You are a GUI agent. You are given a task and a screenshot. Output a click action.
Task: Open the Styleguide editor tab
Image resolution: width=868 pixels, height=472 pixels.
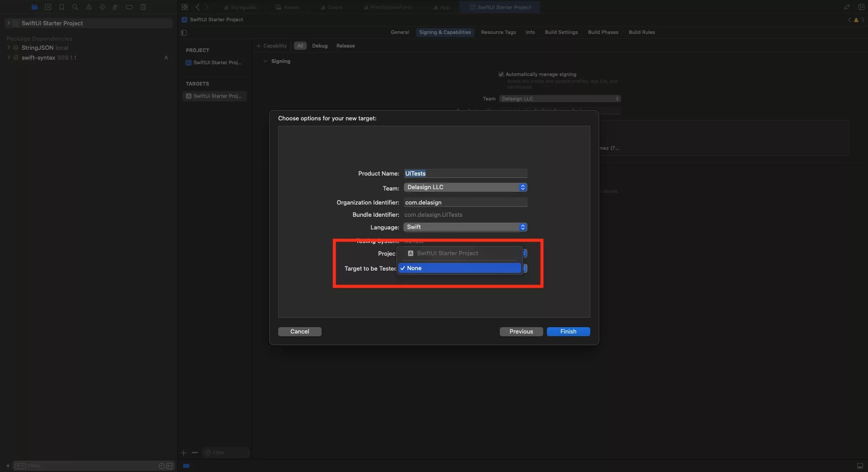point(240,7)
